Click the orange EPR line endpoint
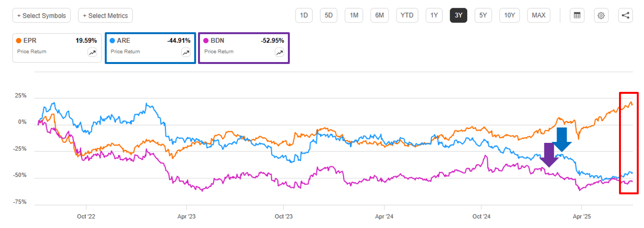The height and width of the screenshot is (228, 644). 632,104
